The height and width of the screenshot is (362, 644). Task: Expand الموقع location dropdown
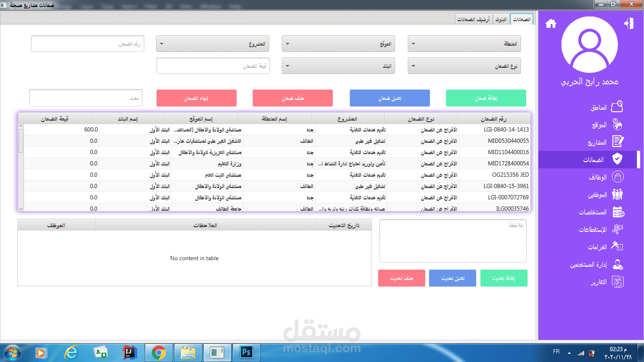click(x=339, y=44)
